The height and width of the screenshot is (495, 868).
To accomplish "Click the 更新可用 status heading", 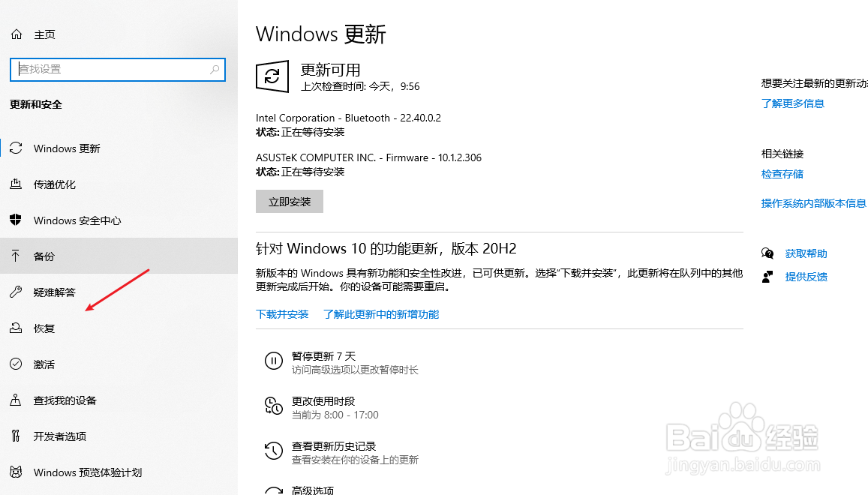I will pyautogui.click(x=331, y=70).
